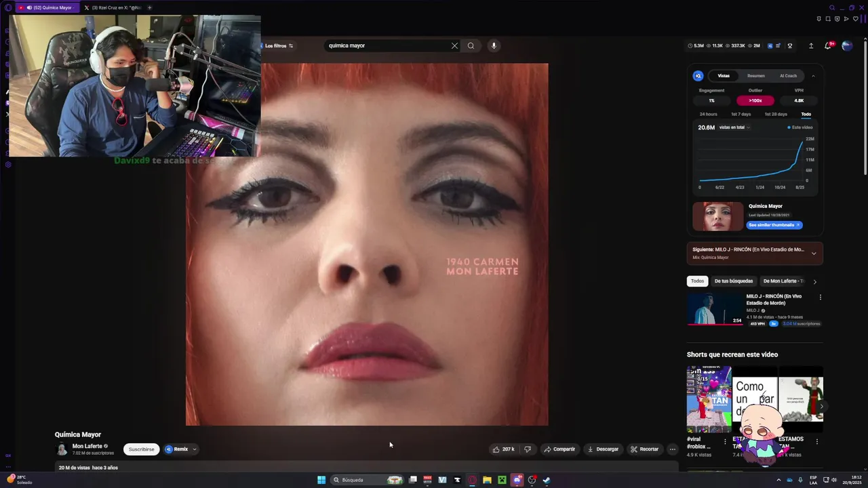The image size is (868, 488).
Task: Click the Mon Laferte channel avatar
Action: click(x=62, y=449)
